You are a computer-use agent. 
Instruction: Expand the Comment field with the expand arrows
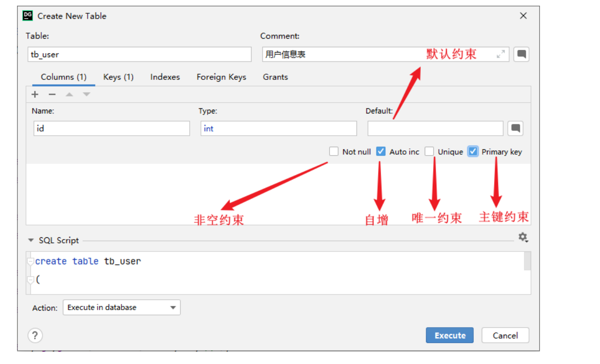501,54
